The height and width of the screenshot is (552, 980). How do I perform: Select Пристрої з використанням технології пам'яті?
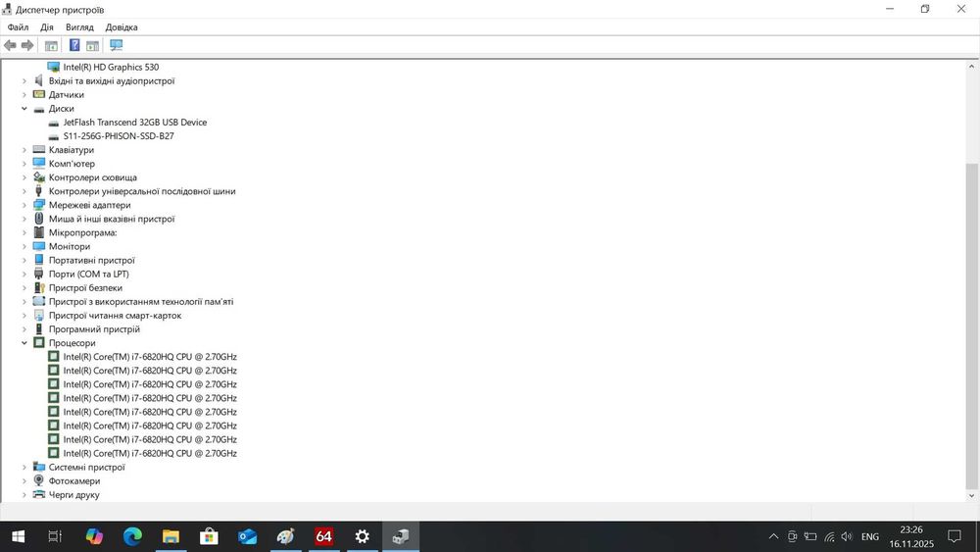pyautogui.click(x=141, y=301)
